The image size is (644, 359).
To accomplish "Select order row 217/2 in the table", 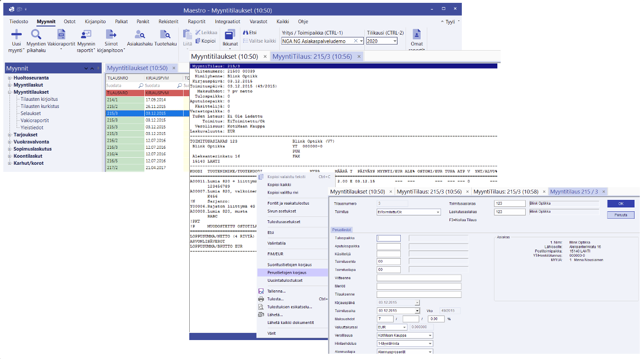I will (124, 168).
